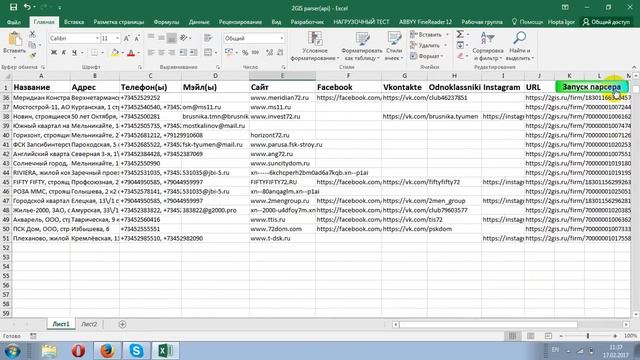Viewport: 640px width, 360px height.
Task: Click the red font color icon
Action: (131, 52)
